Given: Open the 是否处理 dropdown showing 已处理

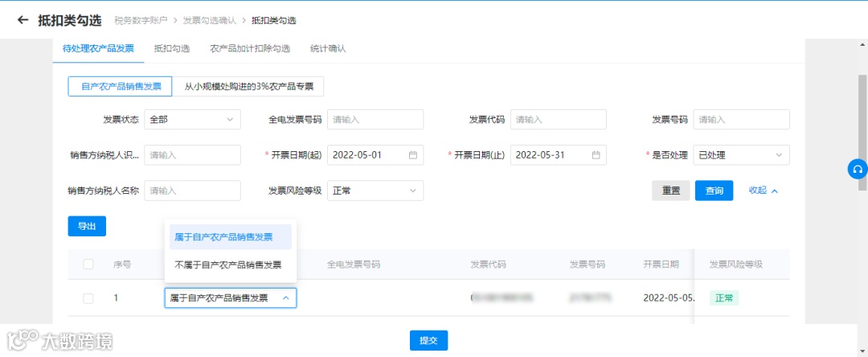Looking at the screenshot, I should click(741, 155).
